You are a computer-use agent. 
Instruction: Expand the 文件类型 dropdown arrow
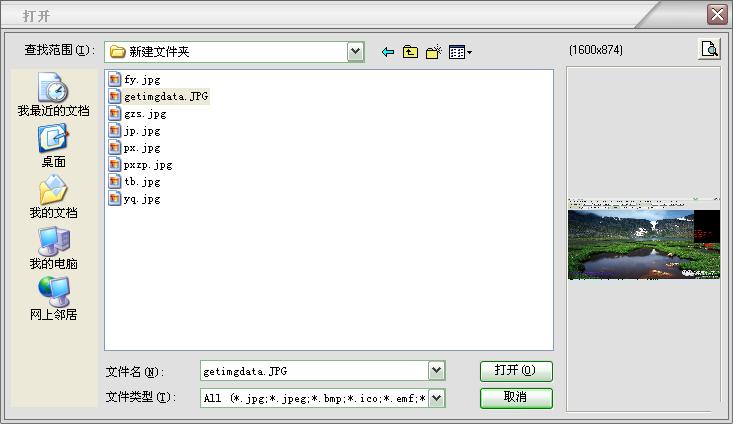click(x=436, y=398)
